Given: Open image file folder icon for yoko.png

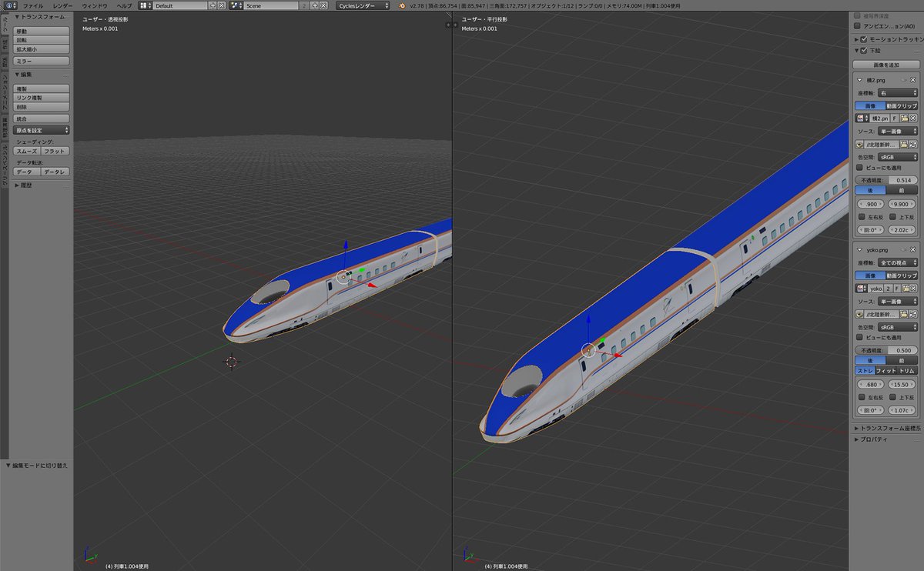Looking at the screenshot, I should (x=904, y=288).
